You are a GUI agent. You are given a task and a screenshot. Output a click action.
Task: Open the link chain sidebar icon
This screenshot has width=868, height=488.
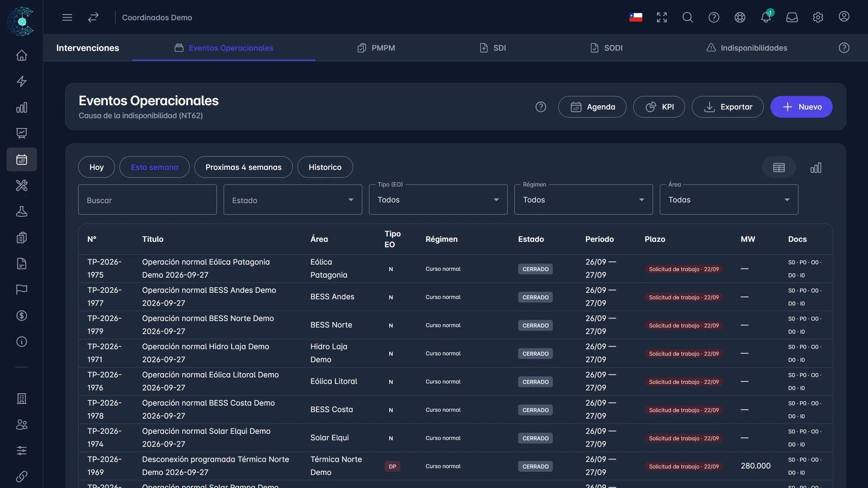click(22, 476)
